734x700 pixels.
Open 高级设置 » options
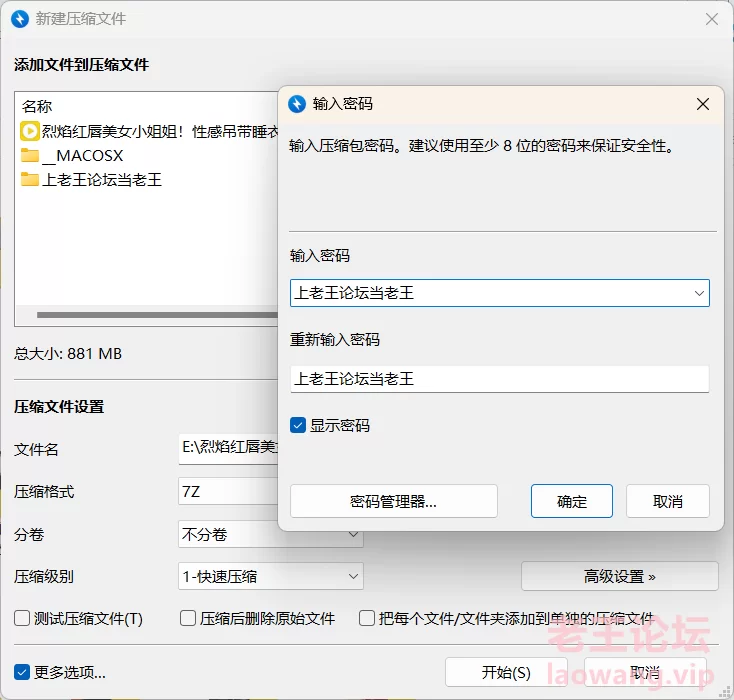pyautogui.click(x=620, y=576)
